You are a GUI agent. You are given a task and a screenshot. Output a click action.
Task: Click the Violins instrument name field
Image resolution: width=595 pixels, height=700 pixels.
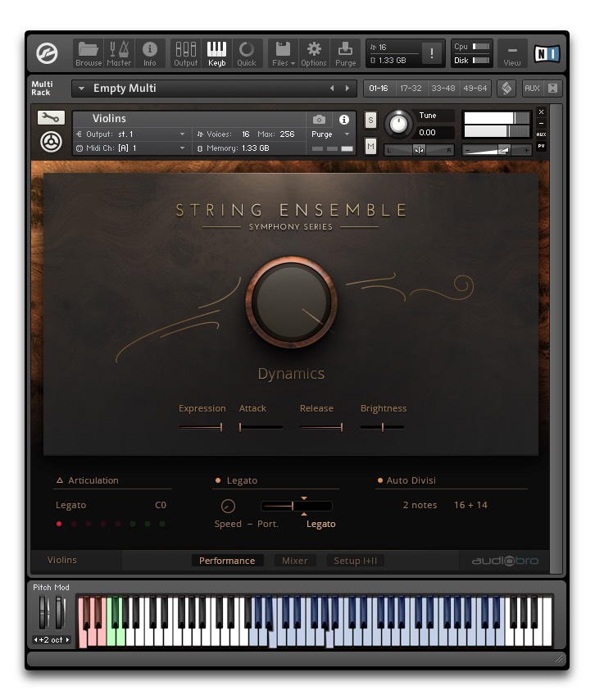pos(189,119)
